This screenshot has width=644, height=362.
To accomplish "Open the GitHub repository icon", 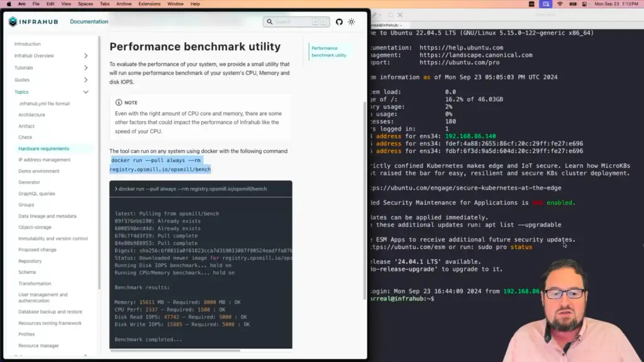I will 339,22.
